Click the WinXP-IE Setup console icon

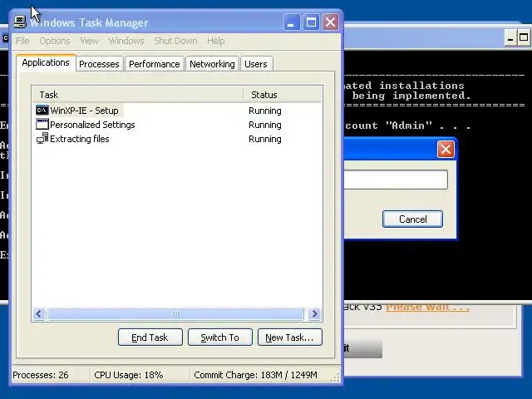(x=42, y=111)
